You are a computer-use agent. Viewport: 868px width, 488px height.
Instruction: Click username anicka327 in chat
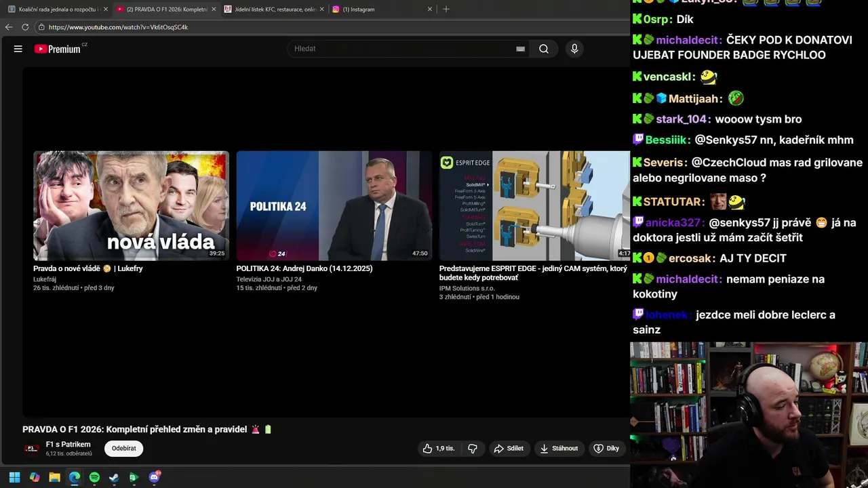[675, 223]
